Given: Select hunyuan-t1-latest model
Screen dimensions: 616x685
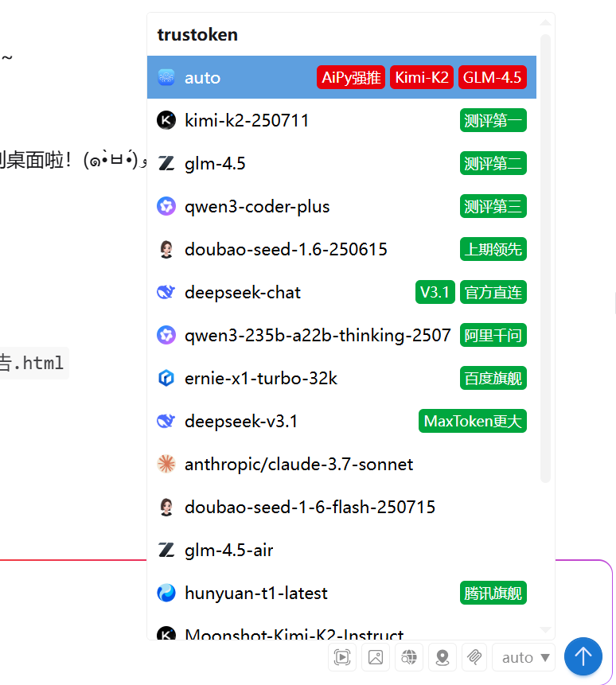Looking at the screenshot, I should [x=341, y=593].
